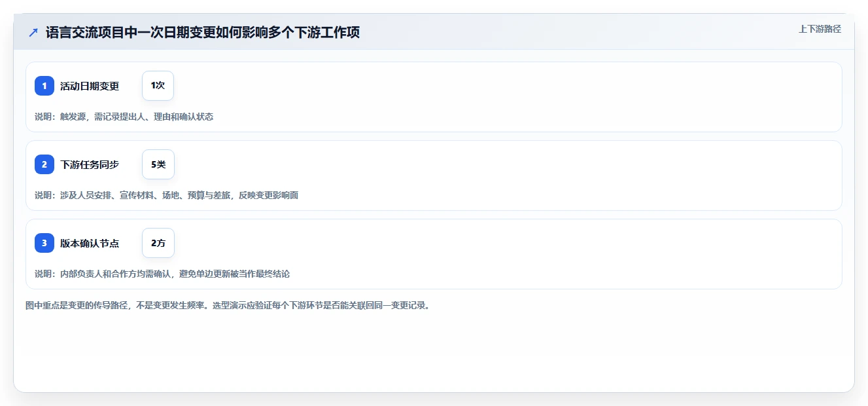Select the 活动日期变更 step title
Screen dimensions: 868x406
(x=90, y=86)
